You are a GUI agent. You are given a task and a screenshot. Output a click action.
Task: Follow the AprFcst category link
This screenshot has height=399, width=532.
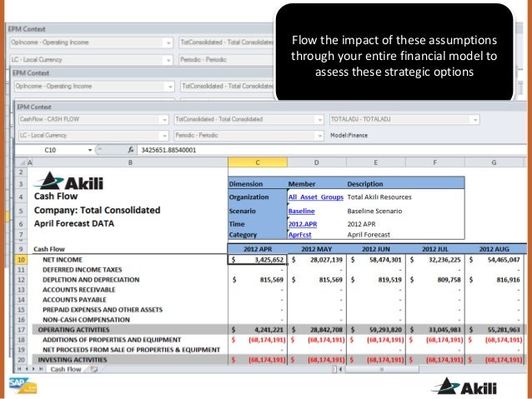click(x=299, y=235)
